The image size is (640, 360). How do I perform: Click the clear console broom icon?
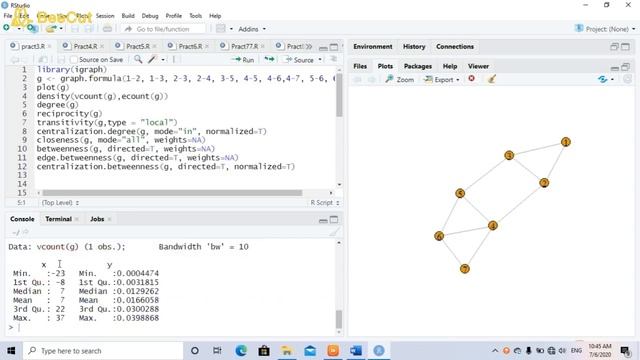(x=334, y=232)
